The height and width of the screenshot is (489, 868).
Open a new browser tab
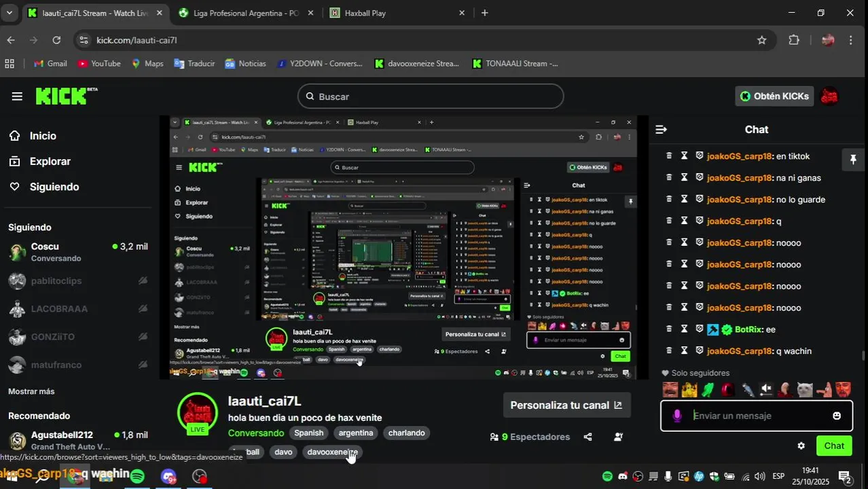484,13
